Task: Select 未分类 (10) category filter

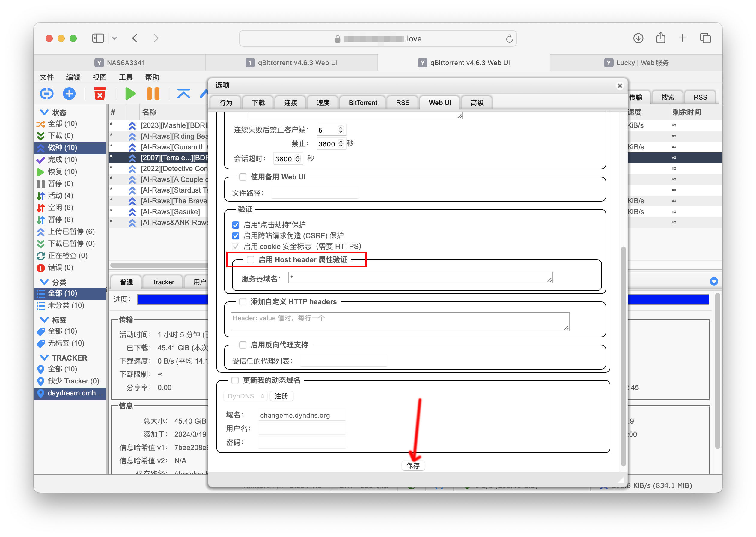Action: click(x=69, y=305)
